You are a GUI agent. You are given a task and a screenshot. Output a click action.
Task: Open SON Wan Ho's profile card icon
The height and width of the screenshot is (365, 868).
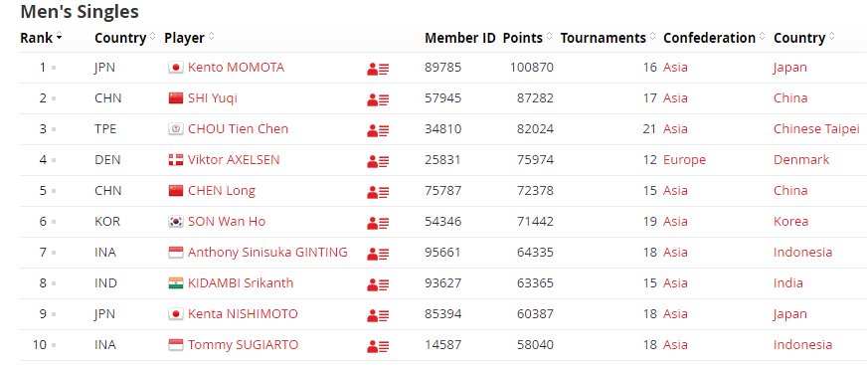pyautogui.click(x=378, y=223)
